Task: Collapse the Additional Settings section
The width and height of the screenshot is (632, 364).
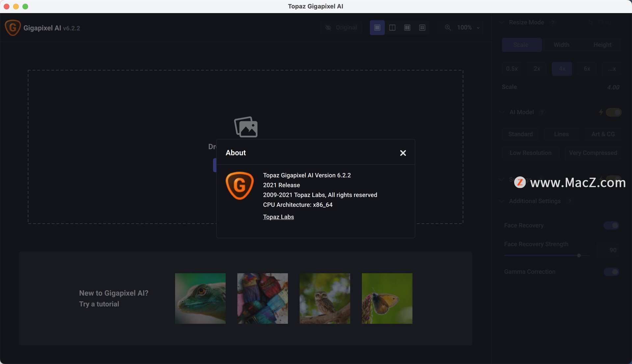Action: [x=501, y=201]
